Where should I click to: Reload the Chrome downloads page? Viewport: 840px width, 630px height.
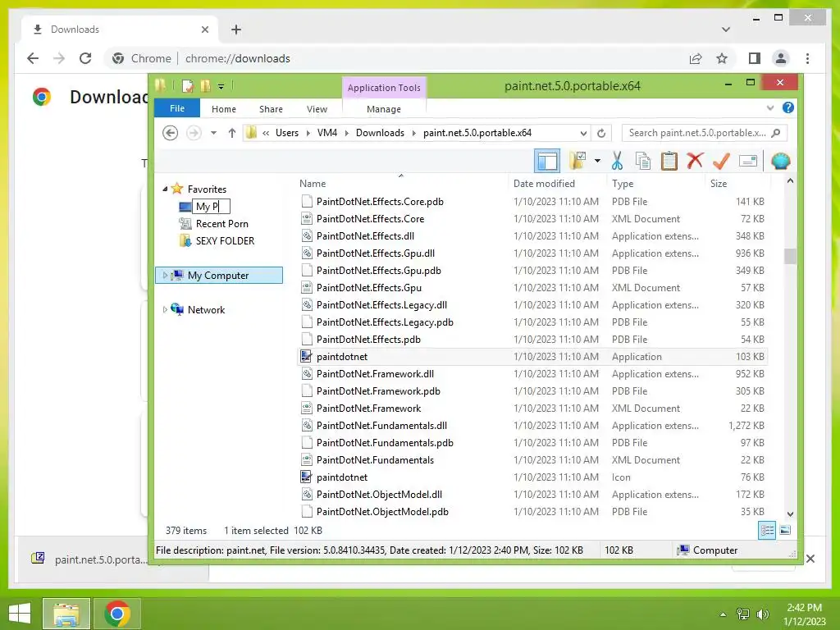tap(85, 58)
